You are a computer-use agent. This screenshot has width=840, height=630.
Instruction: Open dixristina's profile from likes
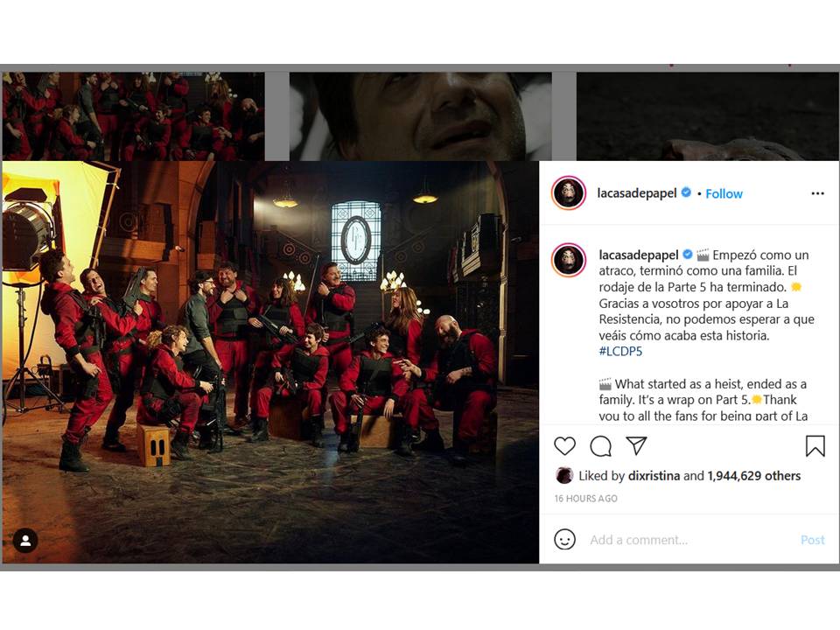click(x=654, y=476)
